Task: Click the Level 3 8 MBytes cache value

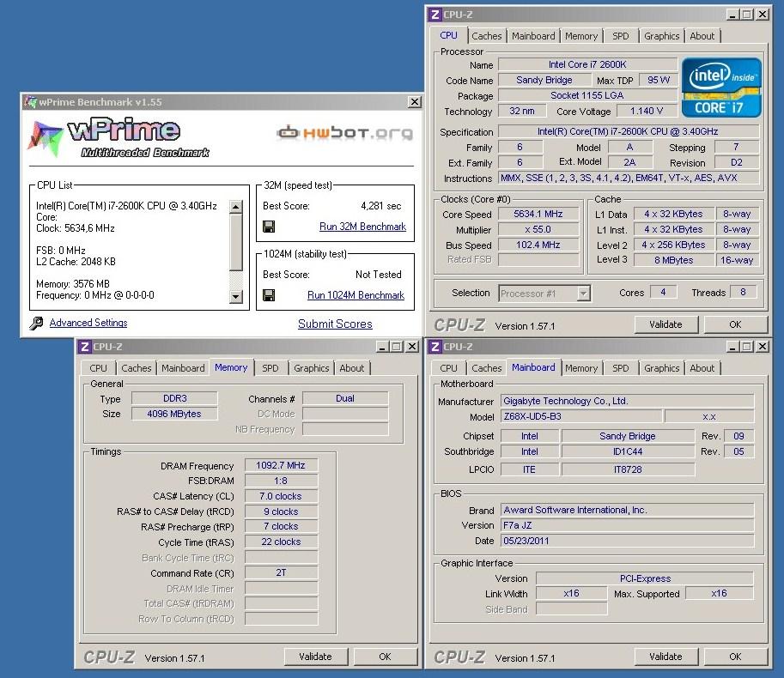Action: (673, 260)
